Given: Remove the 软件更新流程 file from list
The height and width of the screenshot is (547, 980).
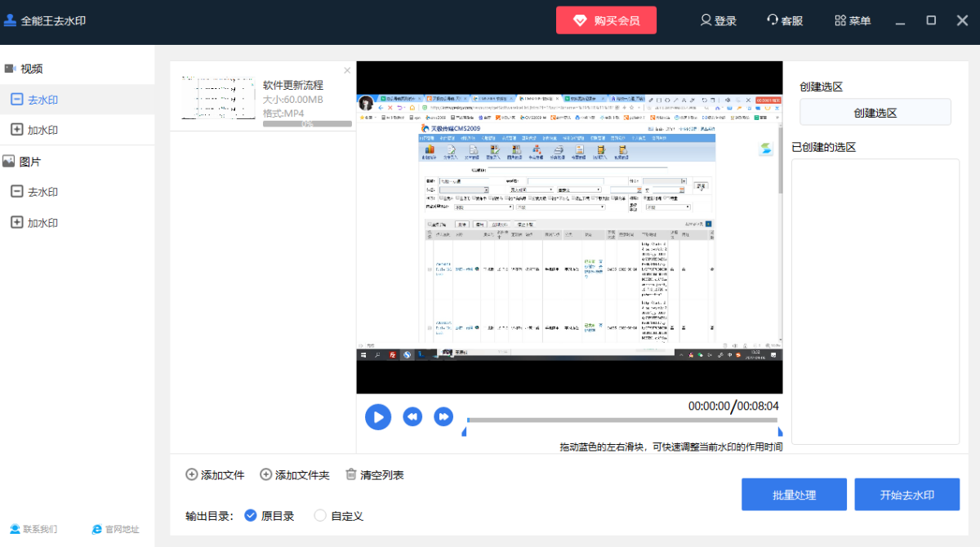Looking at the screenshot, I should click(x=347, y=71).
